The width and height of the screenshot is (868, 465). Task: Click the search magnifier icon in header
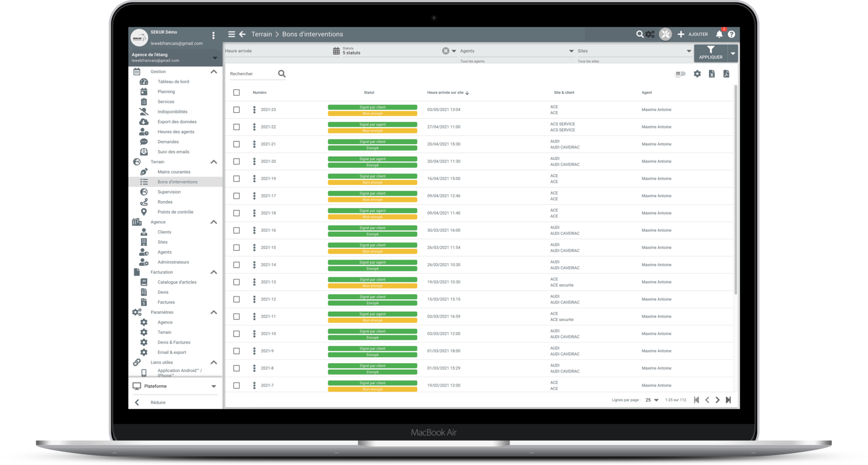pyautogui.click(x=640, y=34)
